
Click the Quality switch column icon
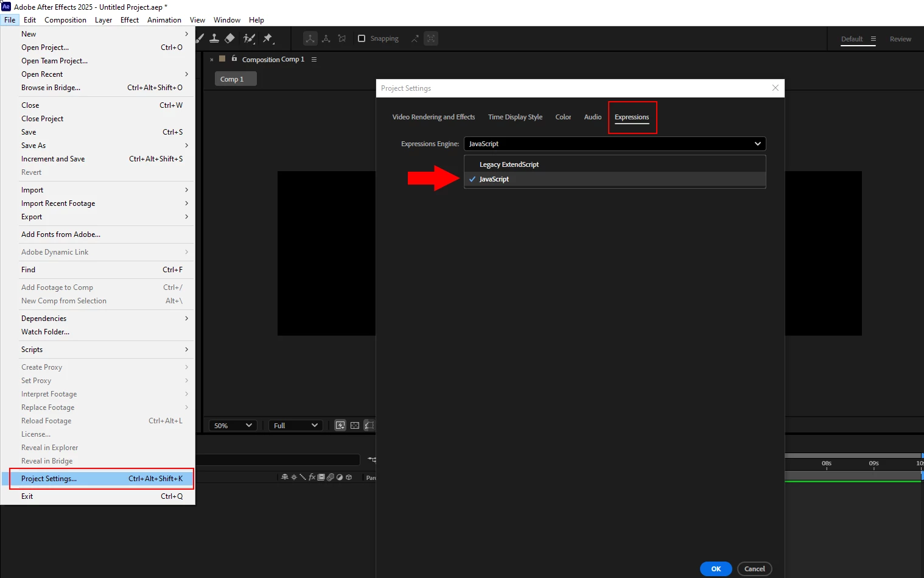pyautogui.click(x=303, y=478)
